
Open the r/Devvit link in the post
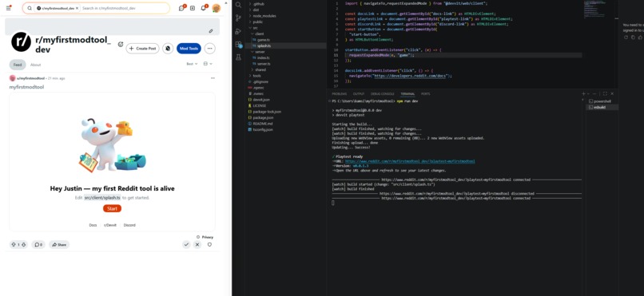pos(109,225)
